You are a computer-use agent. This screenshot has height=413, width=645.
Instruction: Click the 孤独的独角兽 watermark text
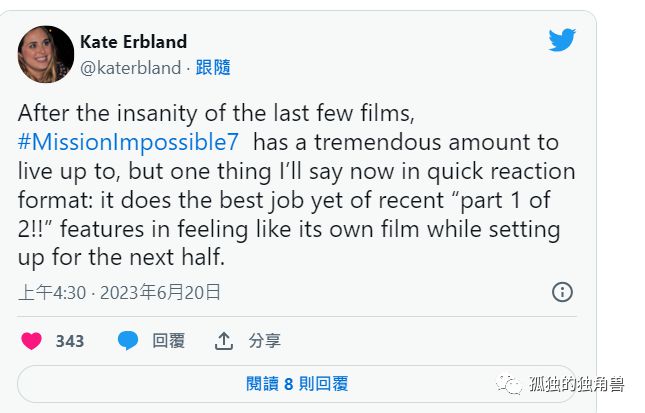point(578,384)
